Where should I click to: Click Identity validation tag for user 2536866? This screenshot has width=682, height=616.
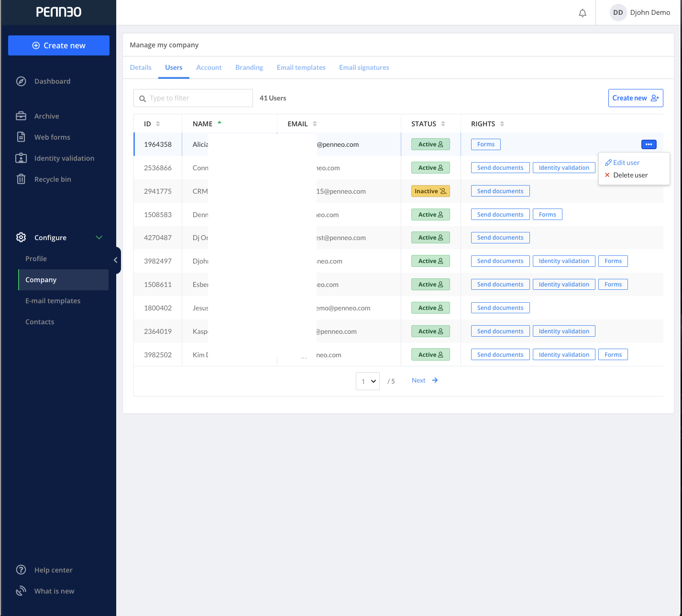[564, 168]
